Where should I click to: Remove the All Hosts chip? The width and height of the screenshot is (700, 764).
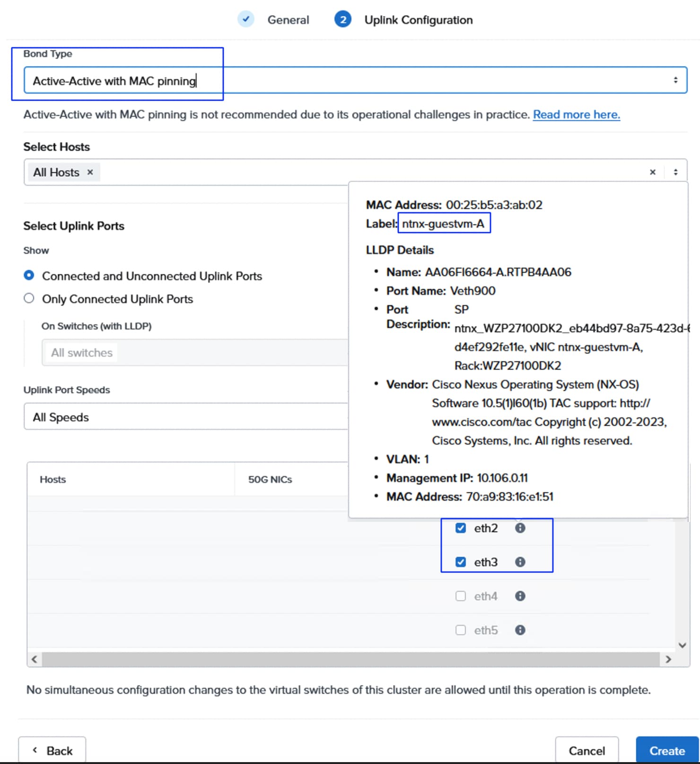(x=90, y=173)
